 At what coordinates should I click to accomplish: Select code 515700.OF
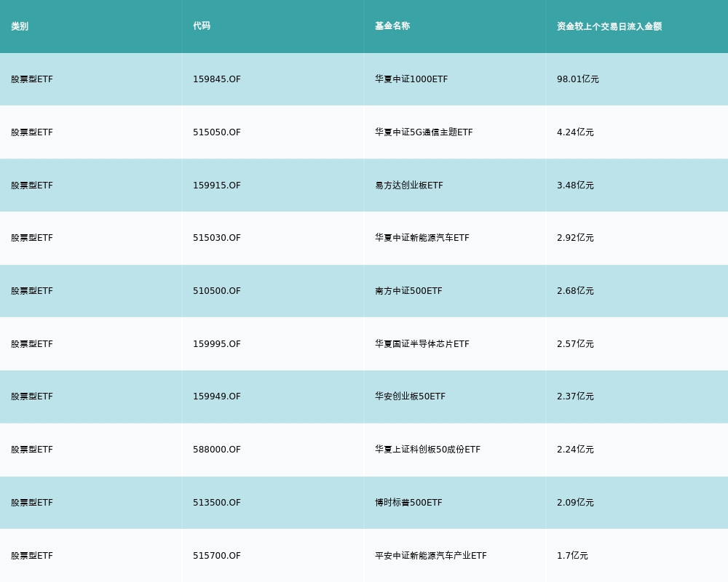click(x=217, y=556)
